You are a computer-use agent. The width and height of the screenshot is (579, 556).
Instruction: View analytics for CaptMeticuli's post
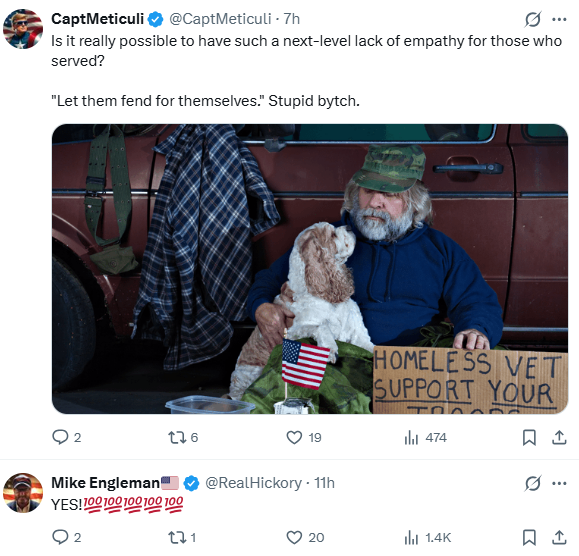point(425,438)
